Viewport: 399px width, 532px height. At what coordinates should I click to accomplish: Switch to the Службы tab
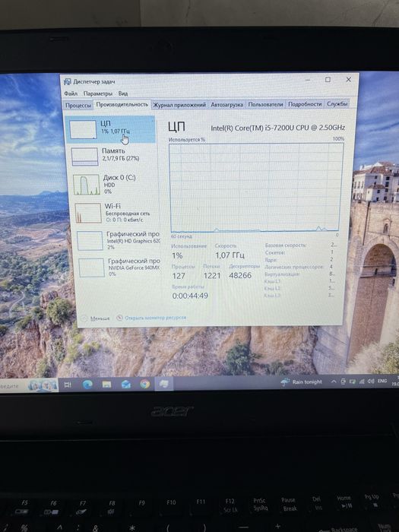tap(337, 104)
